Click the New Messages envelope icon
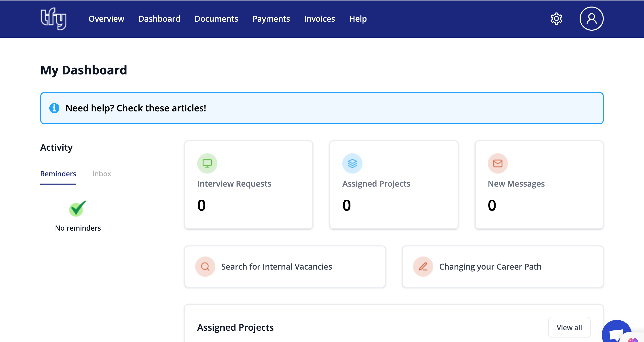This screenshot has height=342, width=644. pyautogui.click(x=498, y=163)
